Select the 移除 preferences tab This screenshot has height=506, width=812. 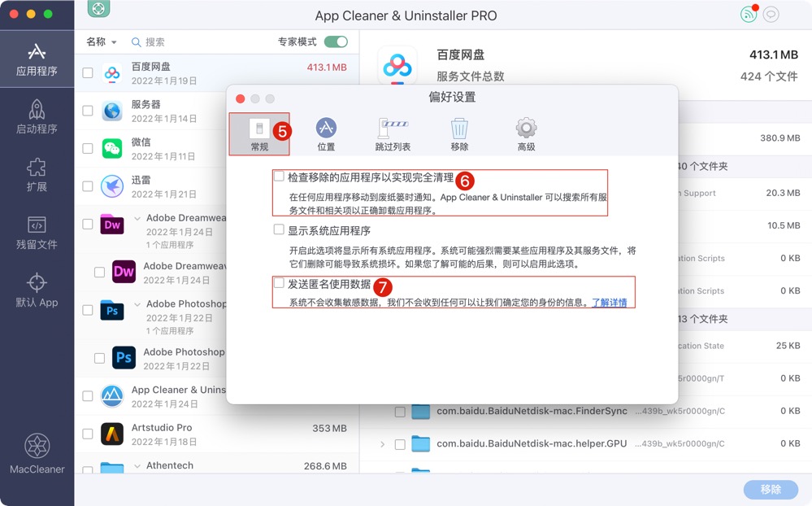pyautogui.click(x=459, y=134)
